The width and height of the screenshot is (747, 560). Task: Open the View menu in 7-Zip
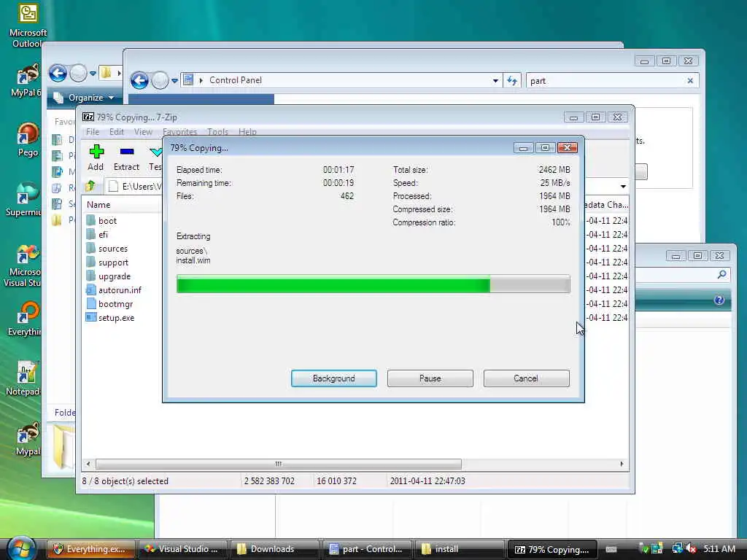click(143, 132)
